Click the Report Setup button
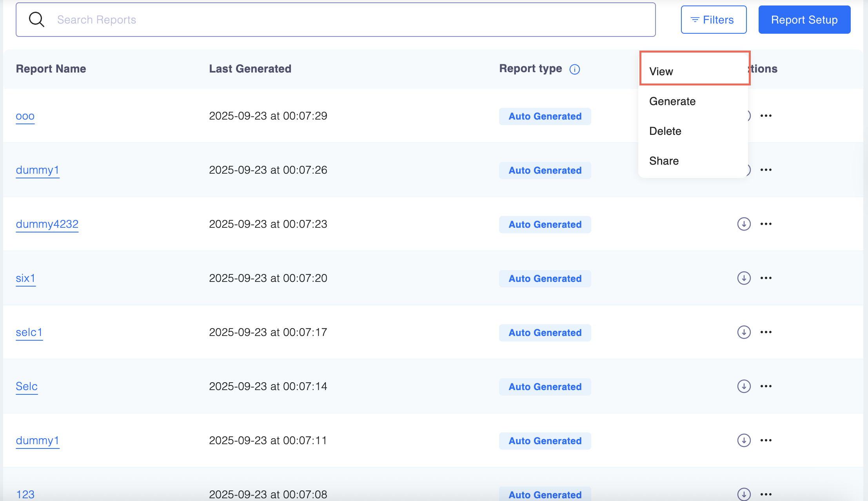The width and height of the screenshot is (868, 501). 804,20
